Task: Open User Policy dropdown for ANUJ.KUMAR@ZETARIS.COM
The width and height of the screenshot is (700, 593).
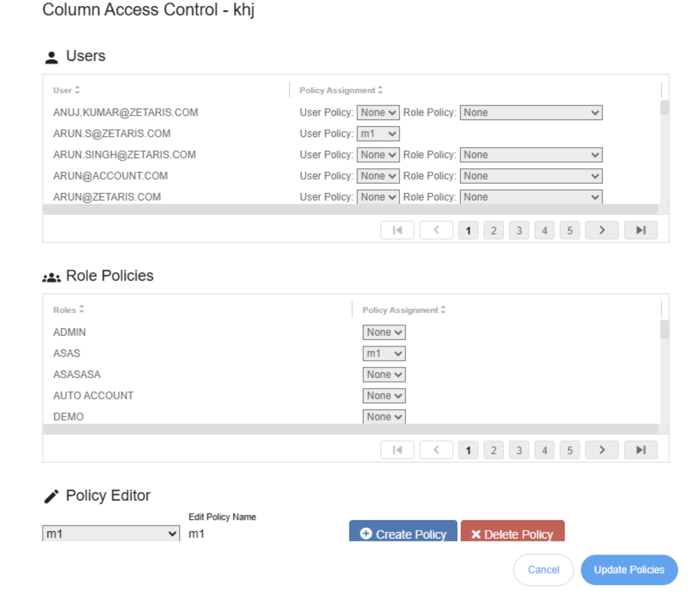Action: pos(378,113)
